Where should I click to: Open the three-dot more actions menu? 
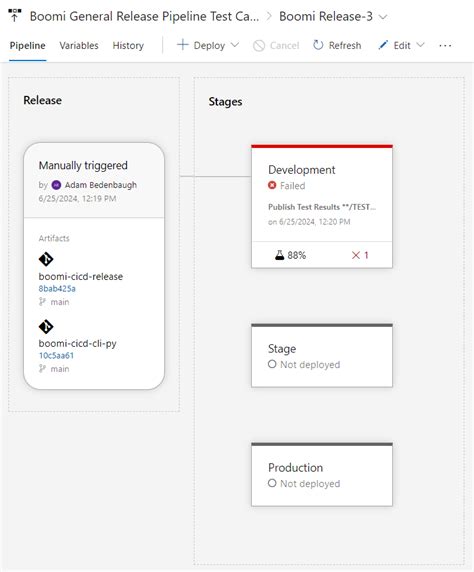445,46
